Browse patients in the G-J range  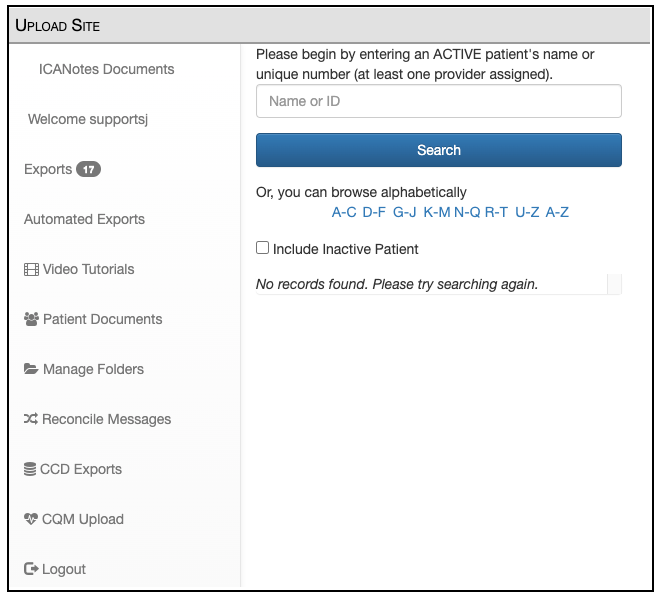click(405, 212)
